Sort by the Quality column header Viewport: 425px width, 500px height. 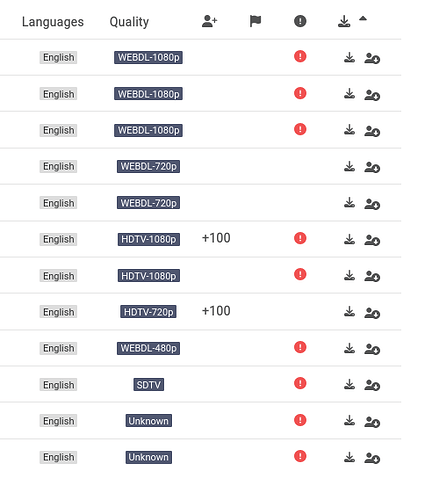[x=129, y=22]
